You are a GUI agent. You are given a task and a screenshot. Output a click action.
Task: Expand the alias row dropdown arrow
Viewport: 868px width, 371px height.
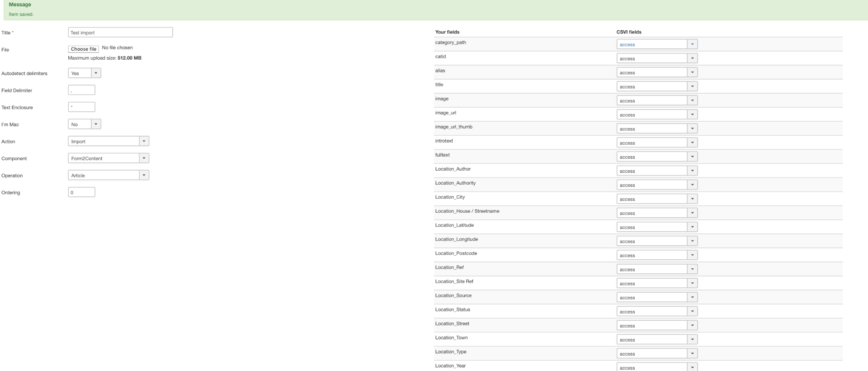[692, 72]
